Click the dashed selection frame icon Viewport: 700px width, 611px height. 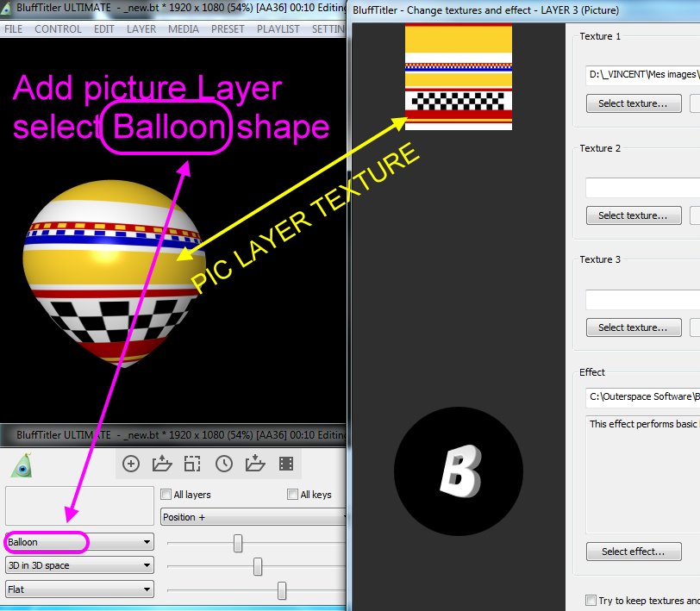(192, 464)
